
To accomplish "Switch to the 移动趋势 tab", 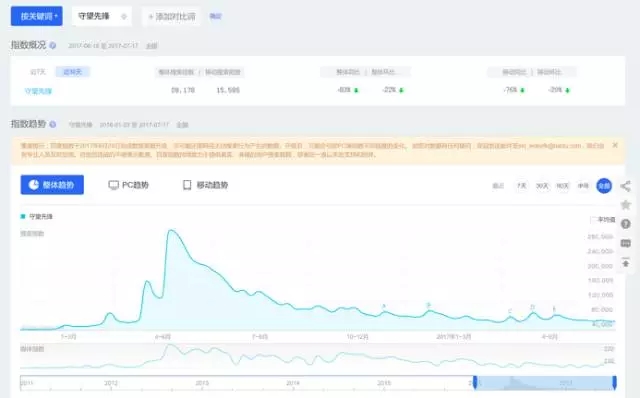I will 205,185.
